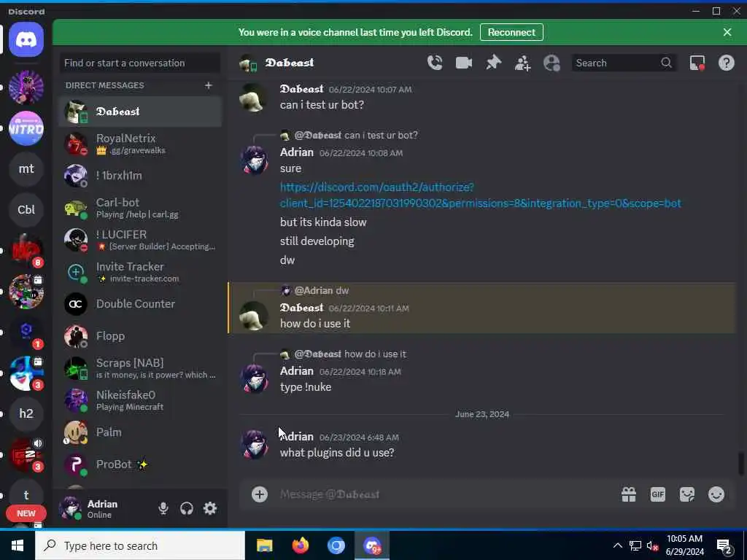This screenshot has height=560, width=747.
Task: Click the Find or start a conversation field
Action: click(140, 63)
